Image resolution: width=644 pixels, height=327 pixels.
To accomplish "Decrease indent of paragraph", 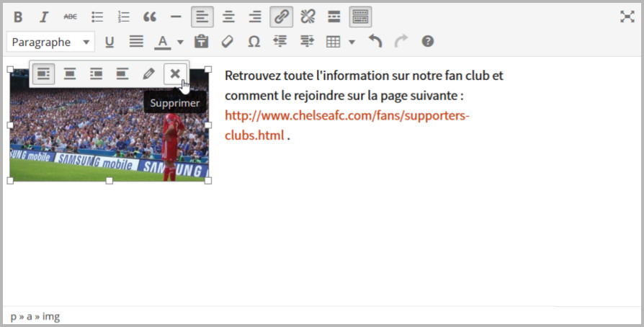I will (x=280, y=42).
